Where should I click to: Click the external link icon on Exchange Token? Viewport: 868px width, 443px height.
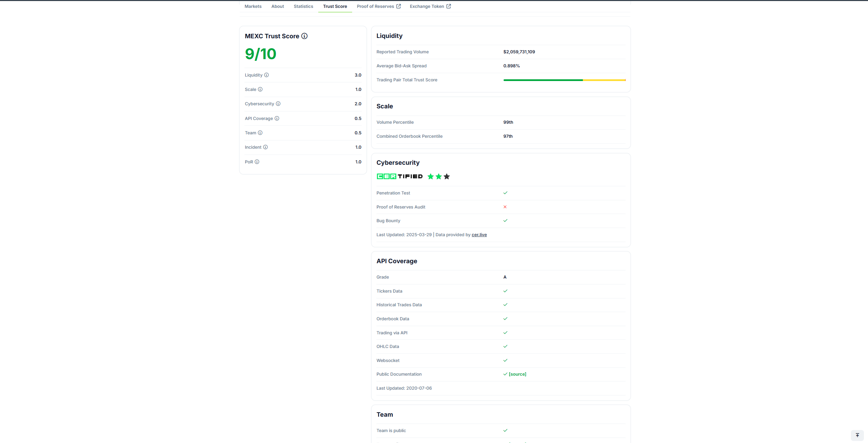click(449, 6)
